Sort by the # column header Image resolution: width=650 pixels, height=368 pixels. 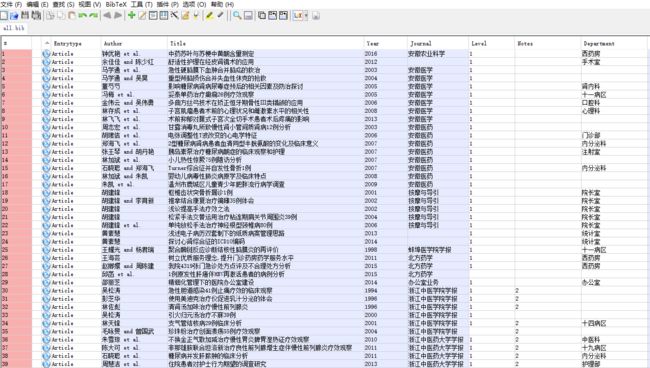pos(16,44)
